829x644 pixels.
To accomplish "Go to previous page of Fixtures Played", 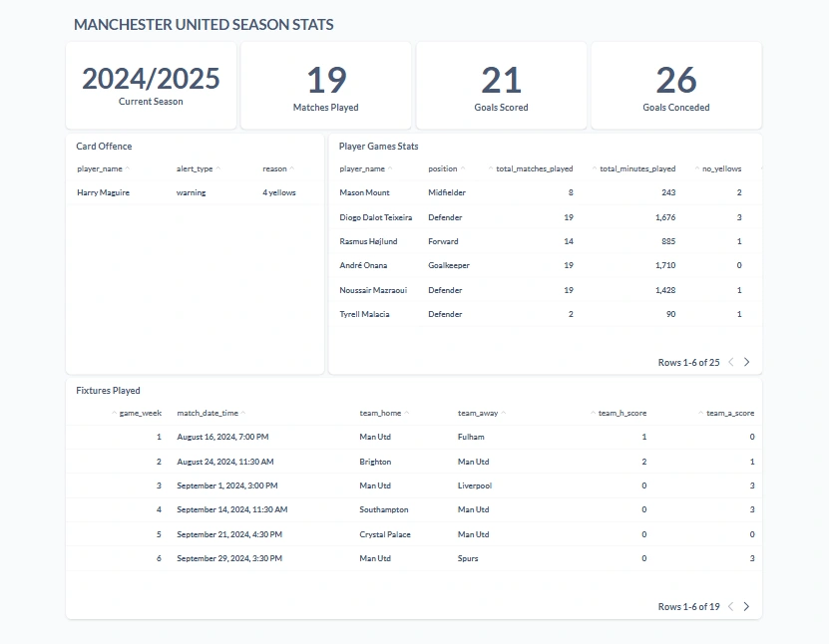I will pos(731,606).
